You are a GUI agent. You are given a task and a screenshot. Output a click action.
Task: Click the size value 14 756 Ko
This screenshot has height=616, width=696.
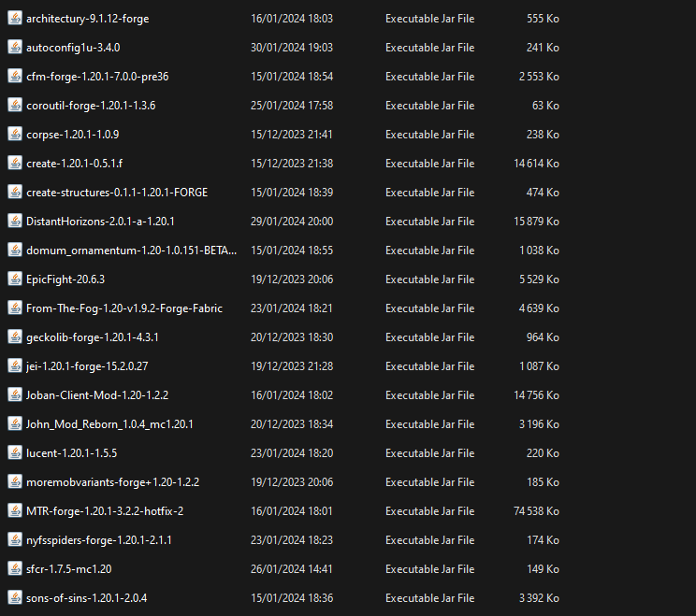coord(536,395)
